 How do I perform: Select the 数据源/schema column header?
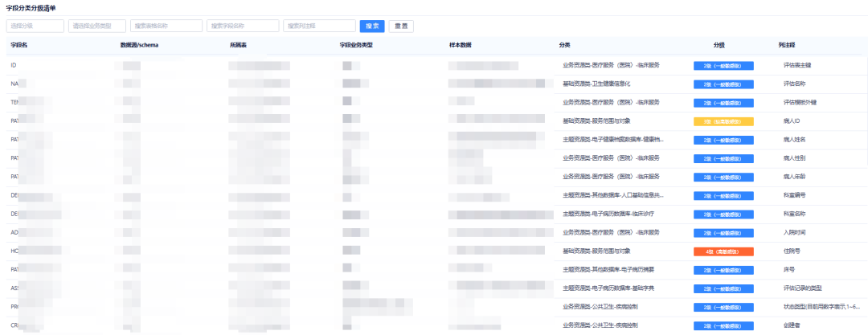pyautogui.click(x=139, y=44)
